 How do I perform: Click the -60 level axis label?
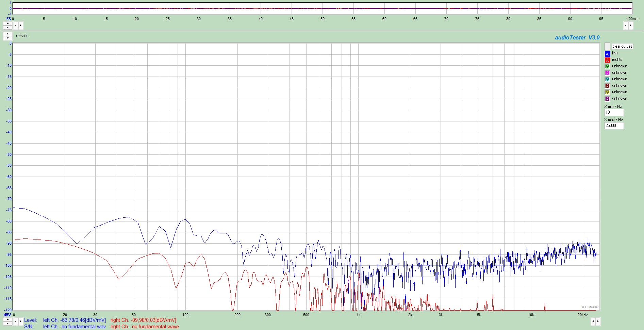pos(9,177)
